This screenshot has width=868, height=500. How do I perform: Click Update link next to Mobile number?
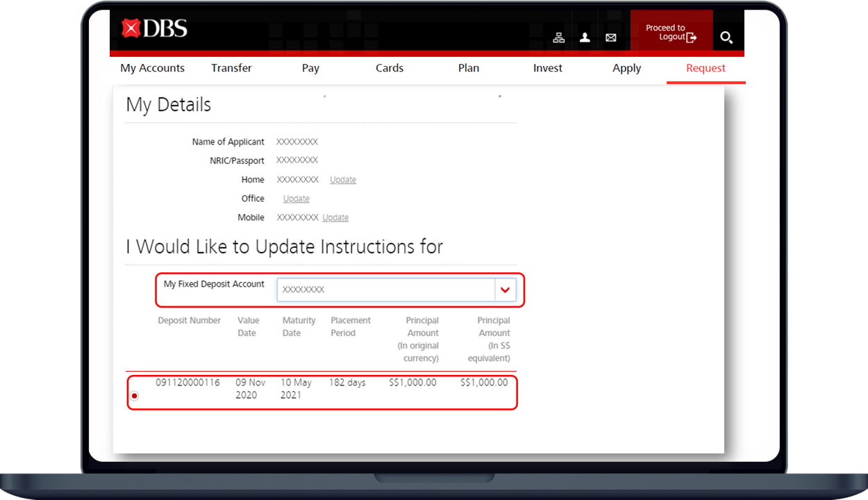click(335, 217)
